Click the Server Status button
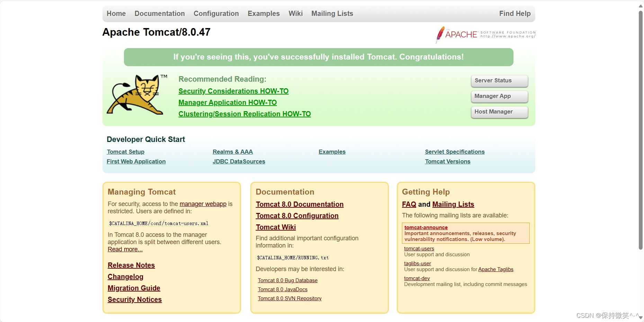 tap(499, 81)
